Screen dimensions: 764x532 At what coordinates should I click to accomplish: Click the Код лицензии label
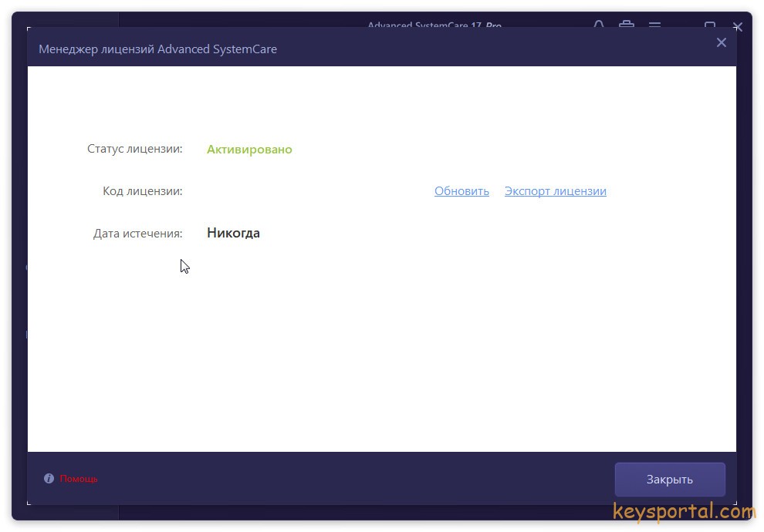coord(142,190)
